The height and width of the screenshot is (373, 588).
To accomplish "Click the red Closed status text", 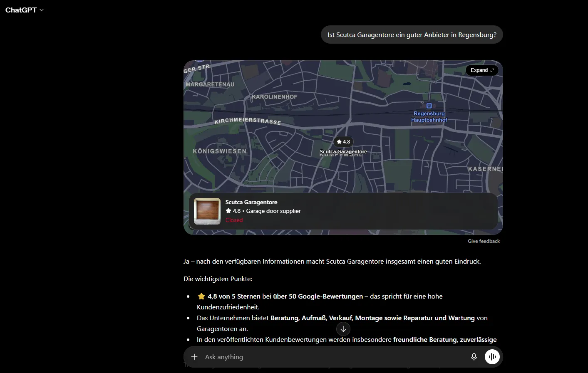I will (234, 220).
